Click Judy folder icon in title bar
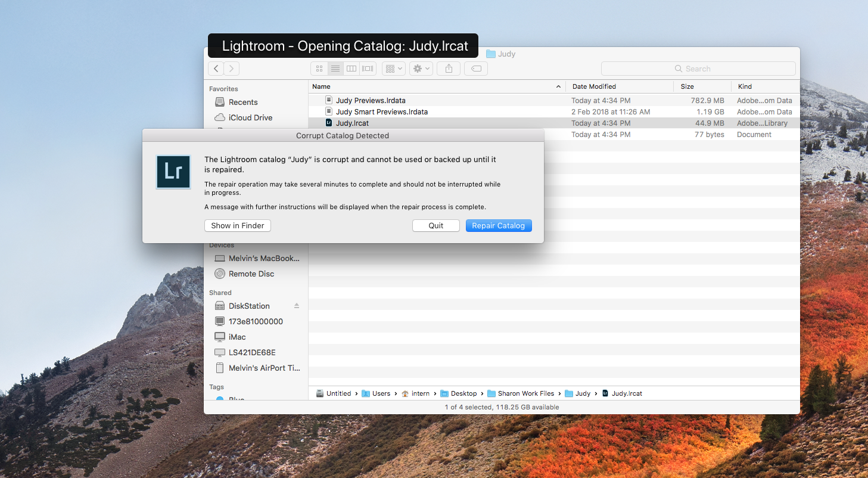Image resolution: width=868 pixels, height=478 pixels. (x=491, y=54)
